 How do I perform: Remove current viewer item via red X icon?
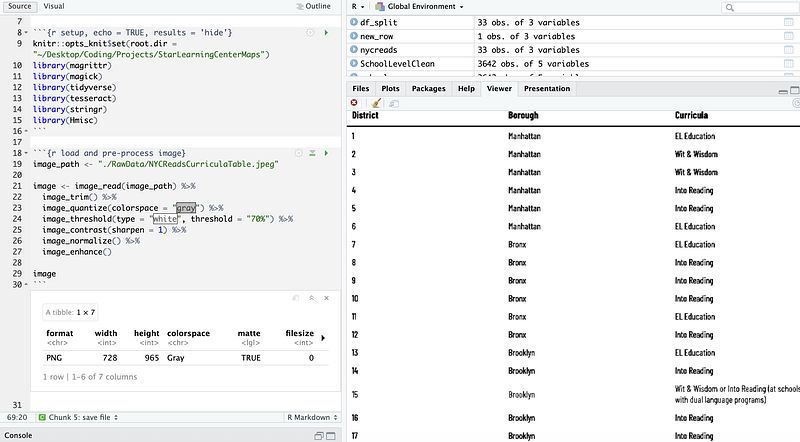pos(355,103)
